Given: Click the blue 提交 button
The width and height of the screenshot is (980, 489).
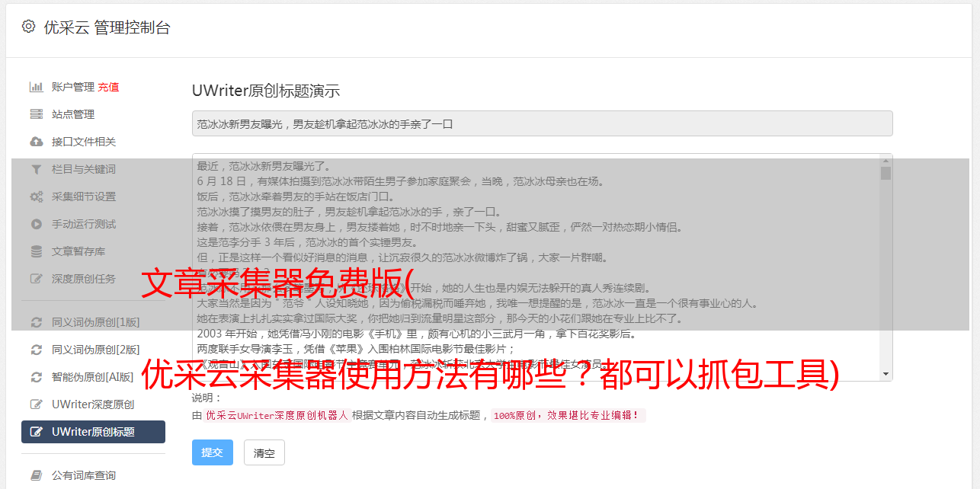Looking at the screenshot, I should click(213, 452).
